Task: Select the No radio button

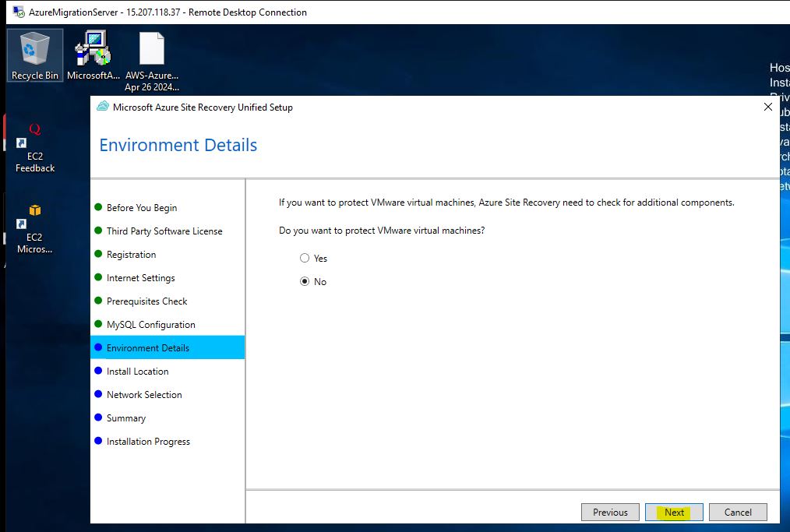Action: click(x=305, y=282)
